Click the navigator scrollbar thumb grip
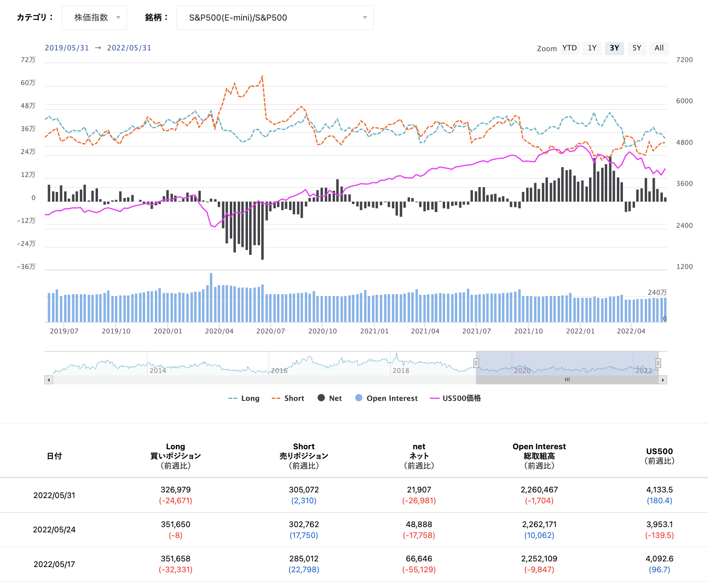Image resolution: width=708 pixels, height=588 pixels. click(567, 380)
